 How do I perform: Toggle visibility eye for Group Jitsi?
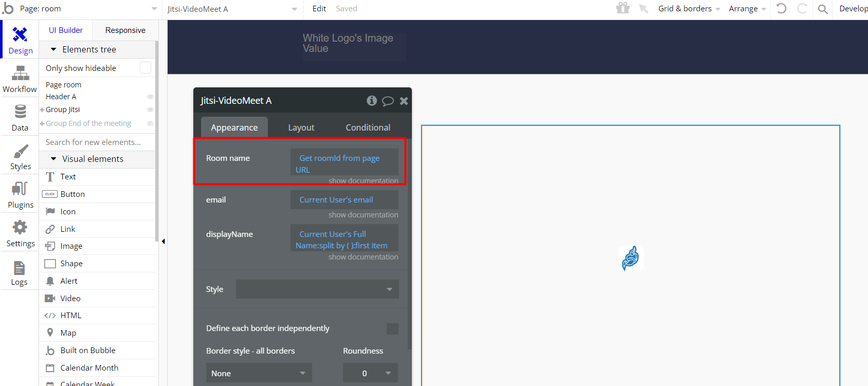click(x=150, y=109)
